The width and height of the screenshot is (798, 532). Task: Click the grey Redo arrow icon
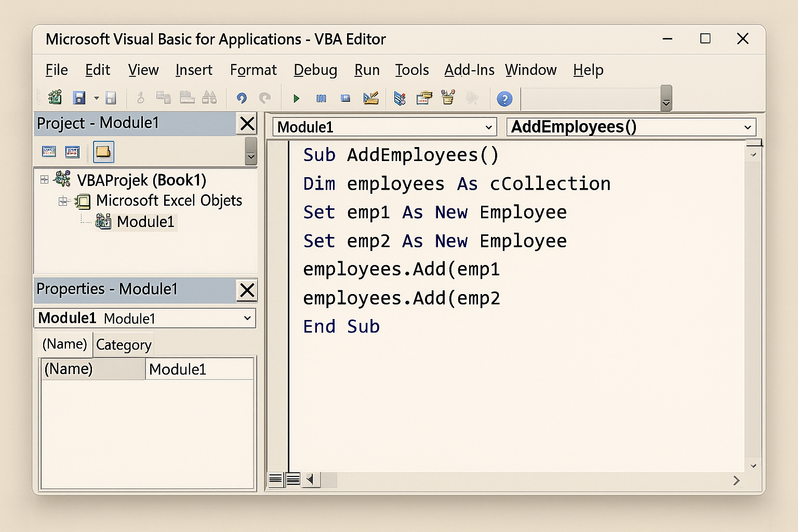point(265,98)
